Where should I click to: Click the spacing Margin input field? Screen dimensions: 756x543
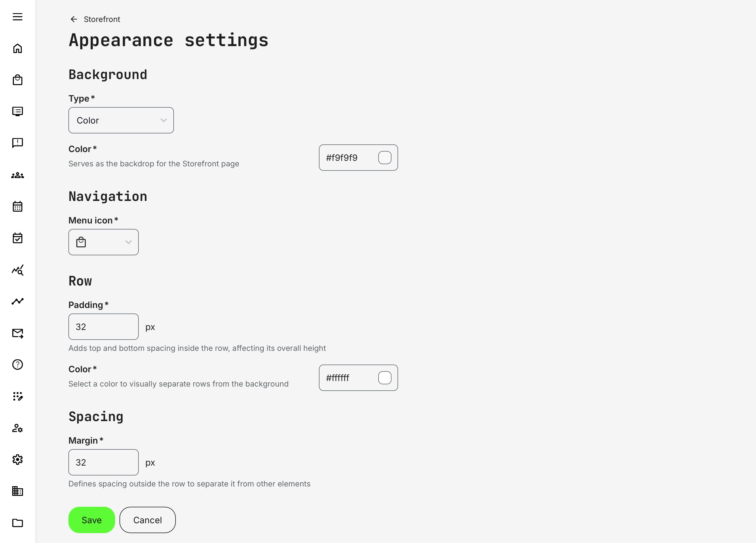[x=103, y=462]
